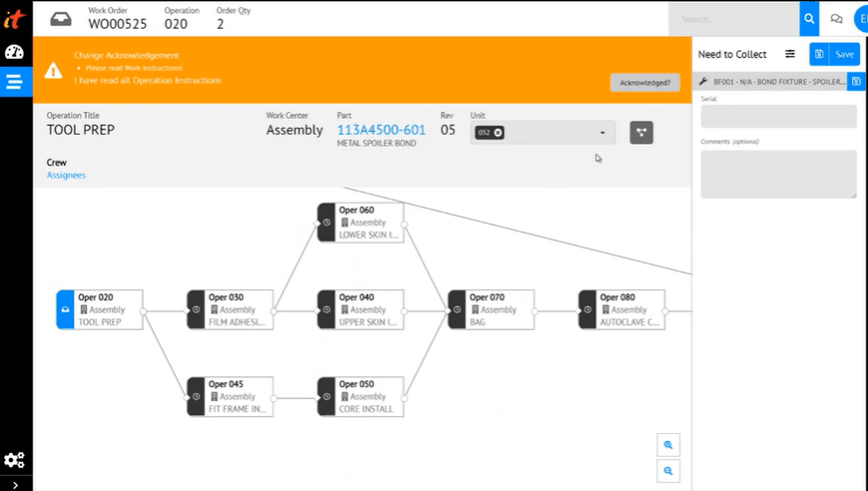The height and width of the screenshot is (491, 868).
Task: Click the Acknowledged? button
Action: coord(645,83)
